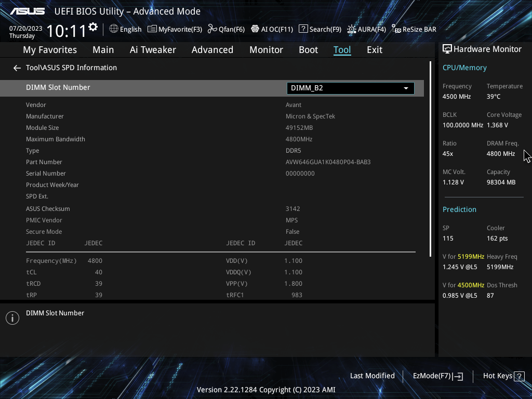Click Manufacturer value Micron & SpecTek

[x=311, y=116]
